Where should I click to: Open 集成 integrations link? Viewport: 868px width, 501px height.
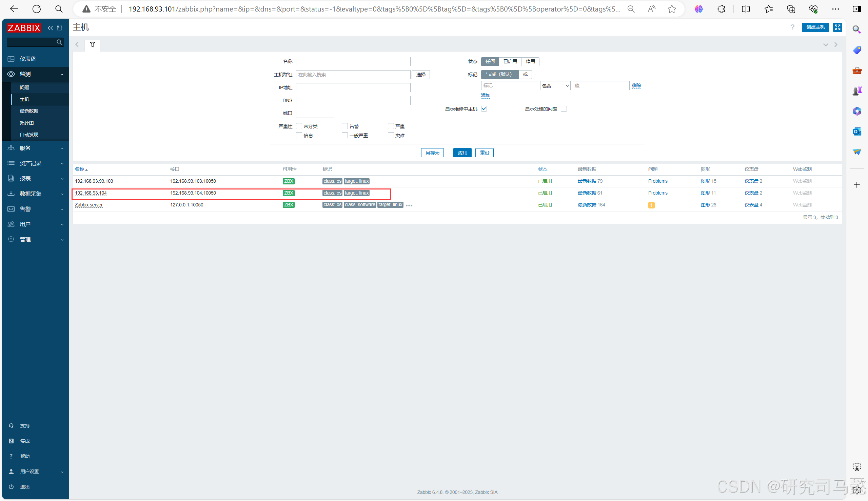[x=25, y=441]
